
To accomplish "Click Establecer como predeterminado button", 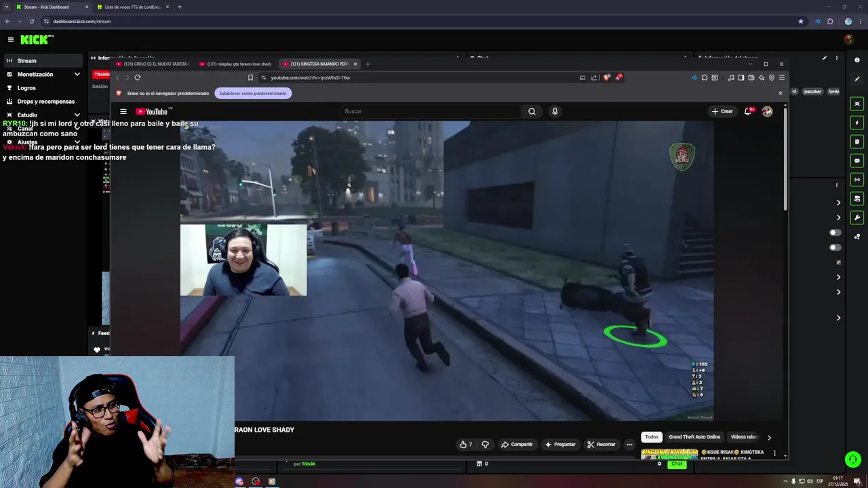I will (x=253, y=94).
